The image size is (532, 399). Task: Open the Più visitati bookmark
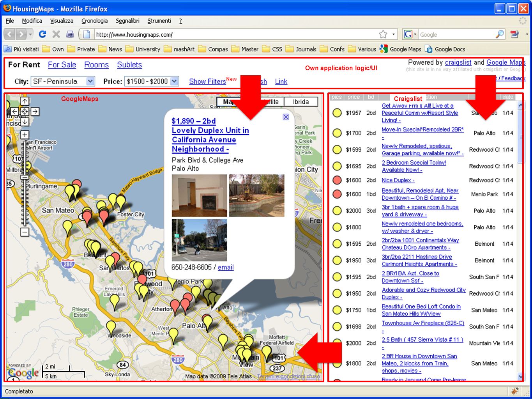[x=21, y=49]
